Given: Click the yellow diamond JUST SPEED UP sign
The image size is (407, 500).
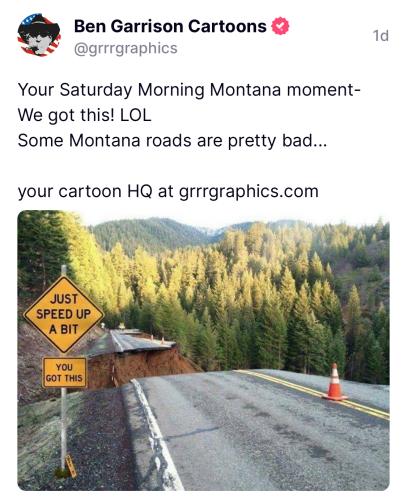Looking at the screenshot, I should pos(64,314).
